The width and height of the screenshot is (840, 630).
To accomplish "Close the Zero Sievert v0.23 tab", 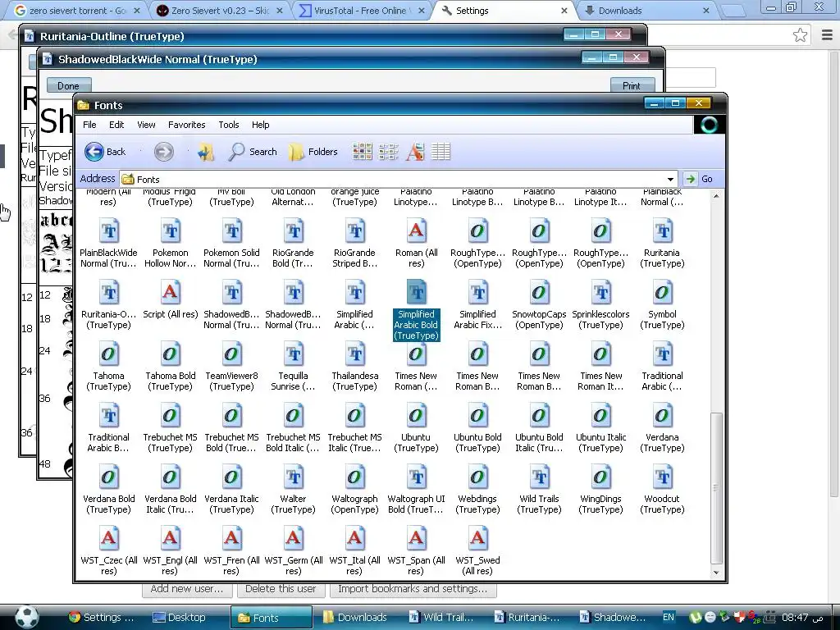I will tap(280, 10).
